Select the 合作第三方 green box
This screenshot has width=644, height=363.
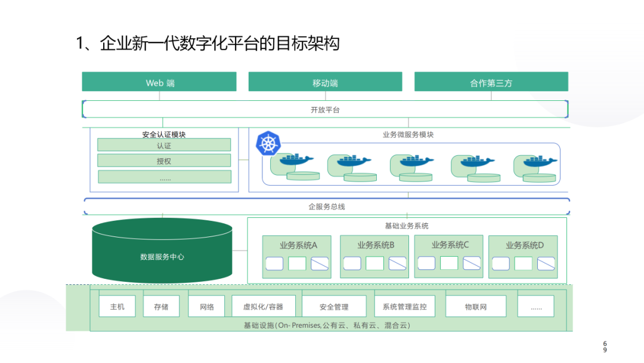click(x=491, y=82)
